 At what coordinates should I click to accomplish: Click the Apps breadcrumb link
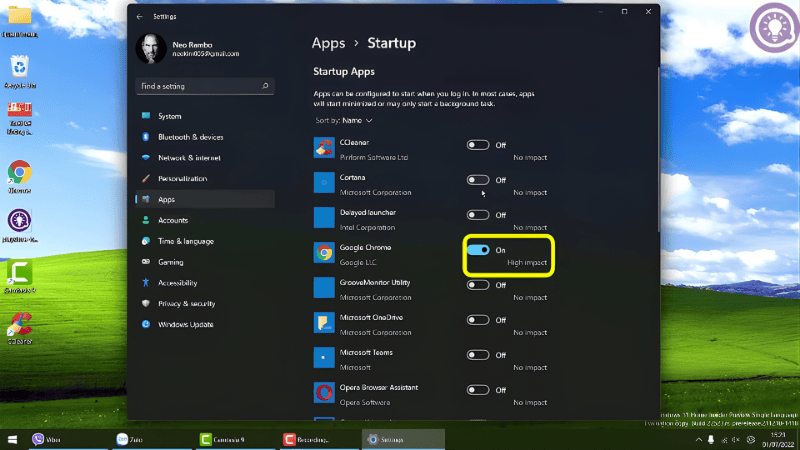pos(329,43)
